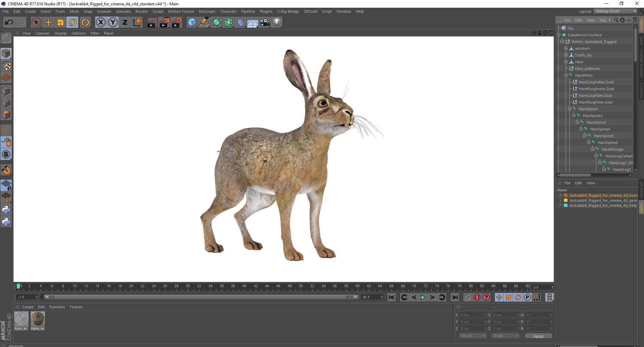Toggle the Y-axis lock
The height and width of the screenshot is (347, 644).
coord(113,23)
